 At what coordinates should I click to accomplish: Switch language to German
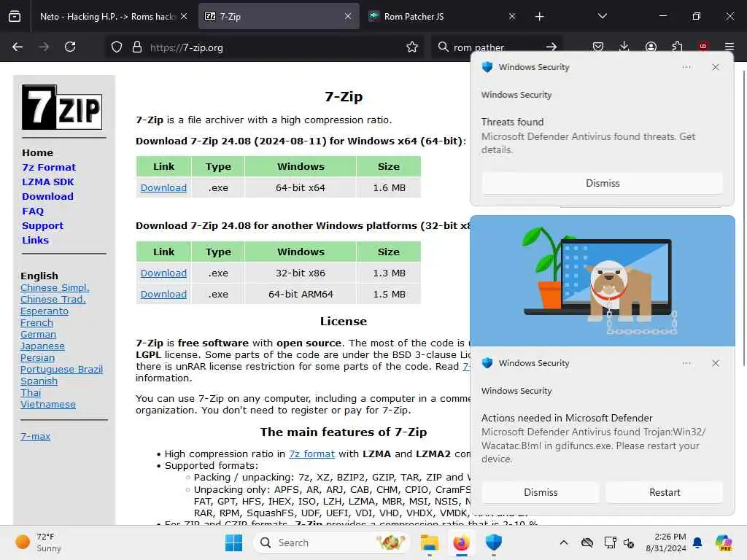(x=38, y=334)
